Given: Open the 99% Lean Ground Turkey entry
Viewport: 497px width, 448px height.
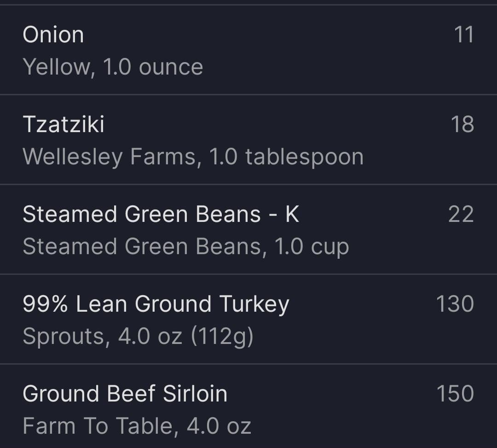Looking at the screenshot, I should pyautogui.click(x=156, y=304).
